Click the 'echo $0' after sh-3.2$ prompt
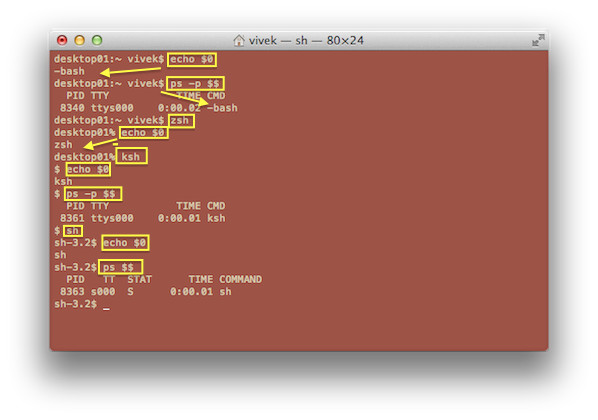This screenshot has width=598, height=420. click(125, 243)
